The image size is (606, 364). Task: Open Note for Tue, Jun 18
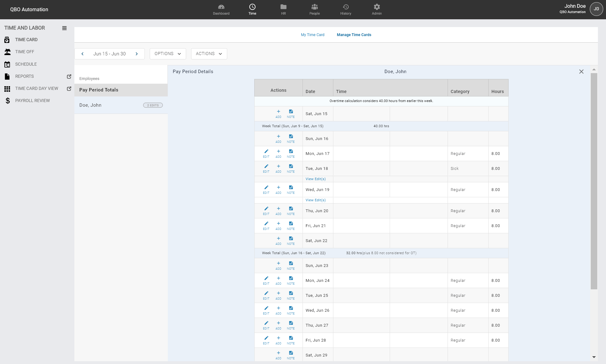point(291,168)
